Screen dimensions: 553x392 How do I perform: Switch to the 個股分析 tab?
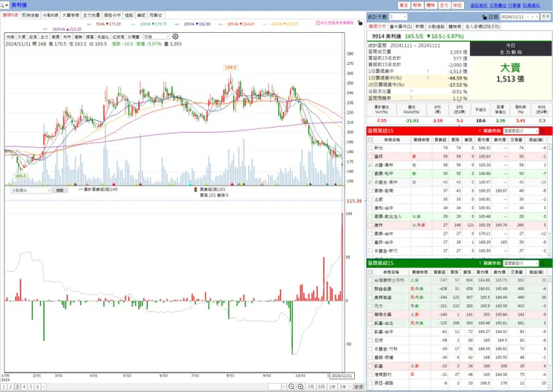[x=112, y=16]
